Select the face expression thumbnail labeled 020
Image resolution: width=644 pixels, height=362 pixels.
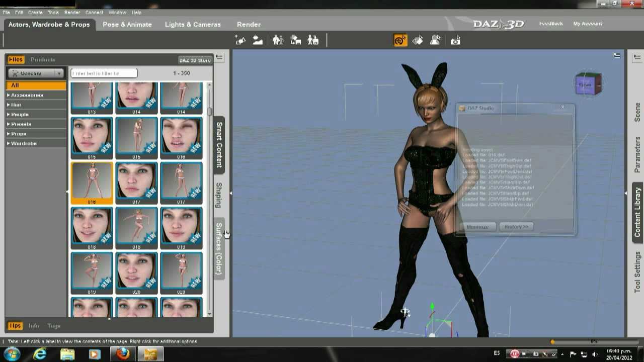pos(136,273)
